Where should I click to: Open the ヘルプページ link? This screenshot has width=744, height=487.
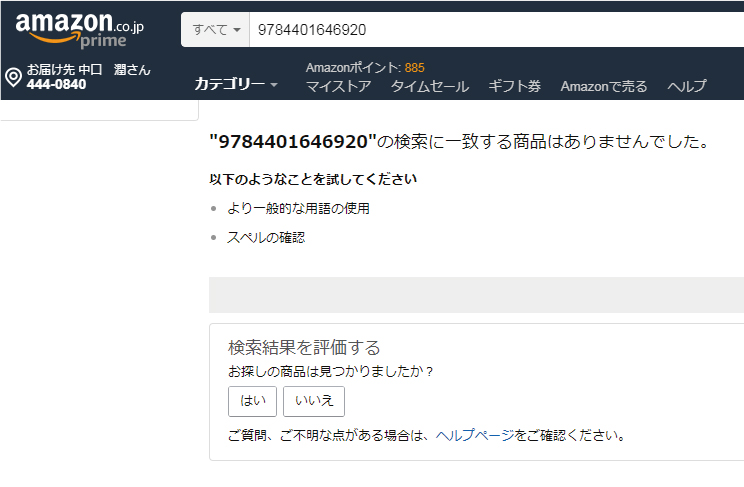[475, 435]
